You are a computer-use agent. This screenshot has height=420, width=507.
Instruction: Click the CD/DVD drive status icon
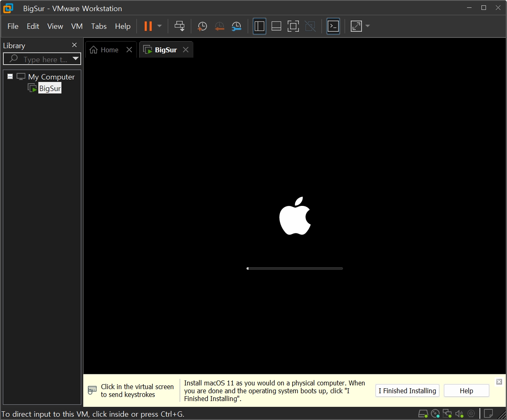435,413
